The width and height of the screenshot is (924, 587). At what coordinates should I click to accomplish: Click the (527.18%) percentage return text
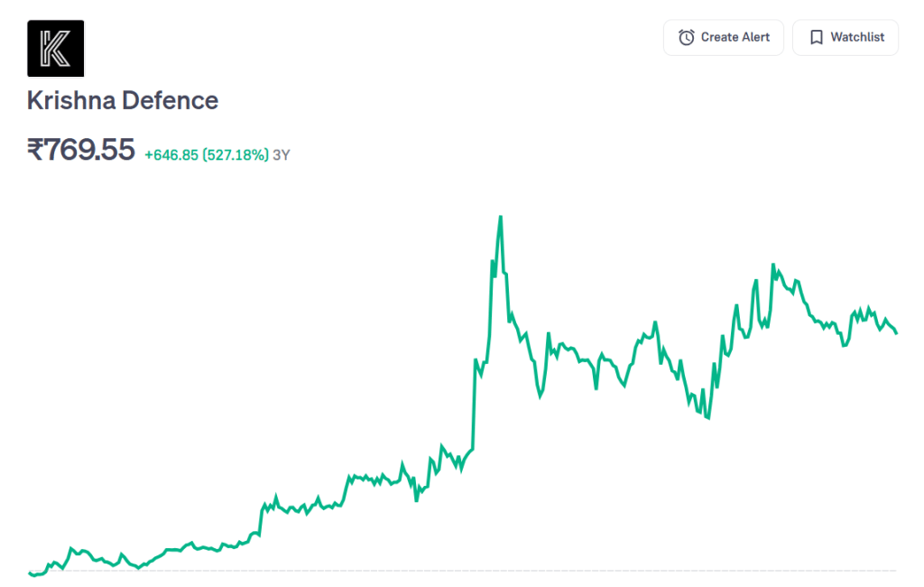(x=237, y=154)
